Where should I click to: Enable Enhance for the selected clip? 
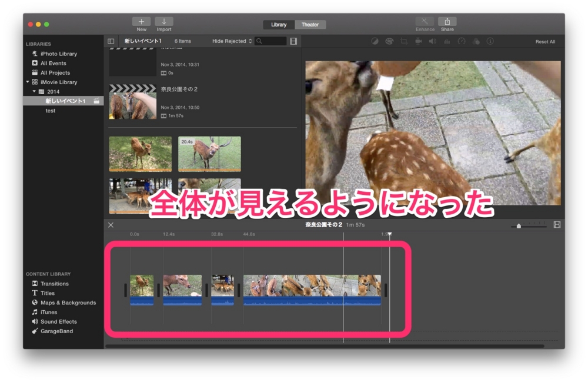(x=425, y=24)
